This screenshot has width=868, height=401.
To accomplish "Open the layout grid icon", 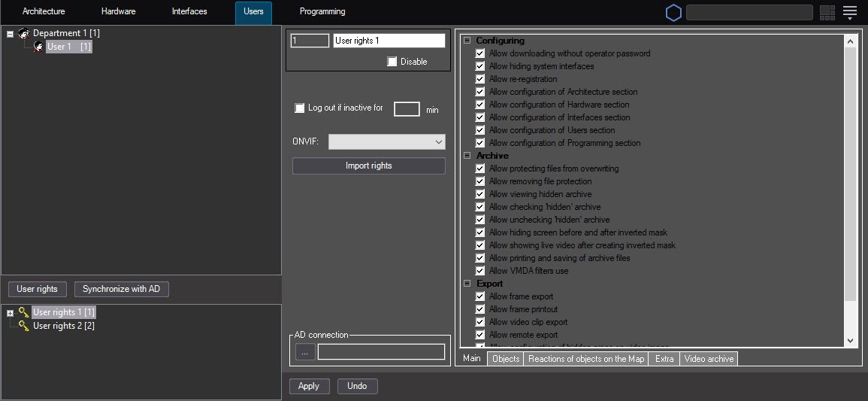I will pos(827,13).
